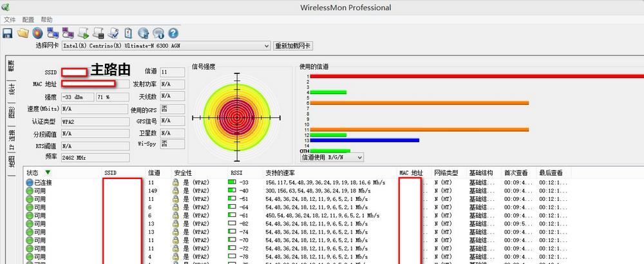
Task: Click the rate text starting with 156, 117
Action: [325, 183]
